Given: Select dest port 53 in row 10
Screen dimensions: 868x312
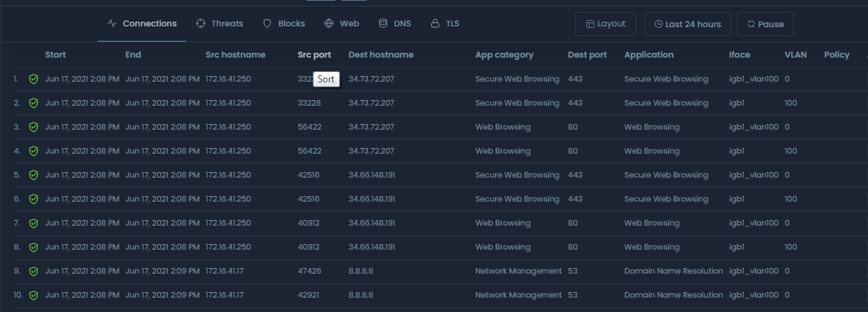Looking at the screenshot, I should pyautogui.click(x=572, y=295).
